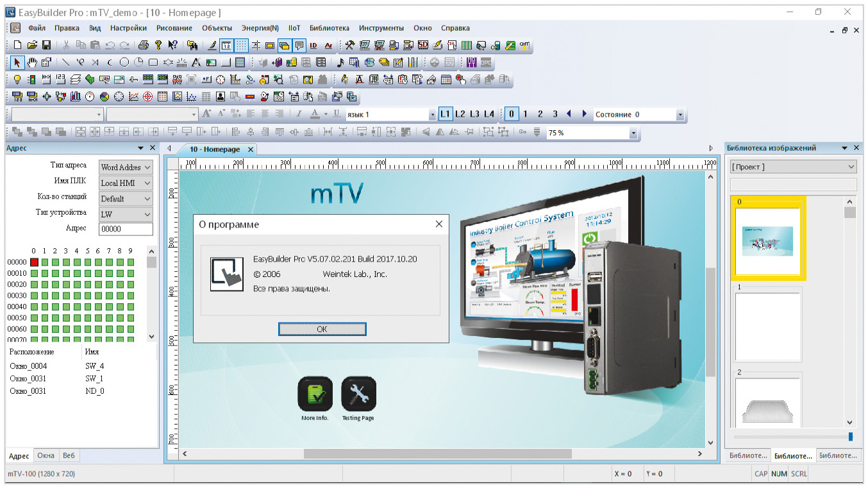Expand the 'Кол-во станций' Default dropdown
Image resolution: width=868 pixels, height=488 pixels.
[x=126, y=199]
